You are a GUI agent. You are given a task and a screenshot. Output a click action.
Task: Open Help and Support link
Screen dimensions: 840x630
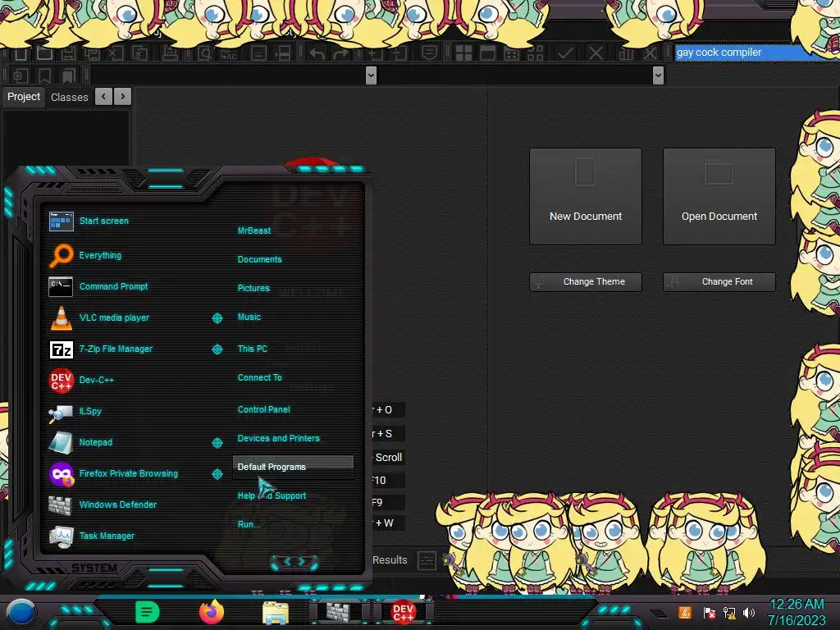click(272, 496)
